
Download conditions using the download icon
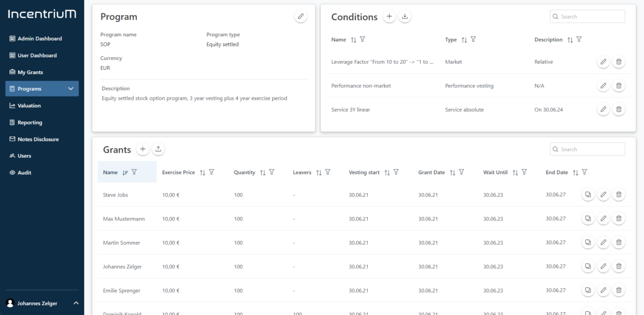pyautogui.click(x=405, y=17)
